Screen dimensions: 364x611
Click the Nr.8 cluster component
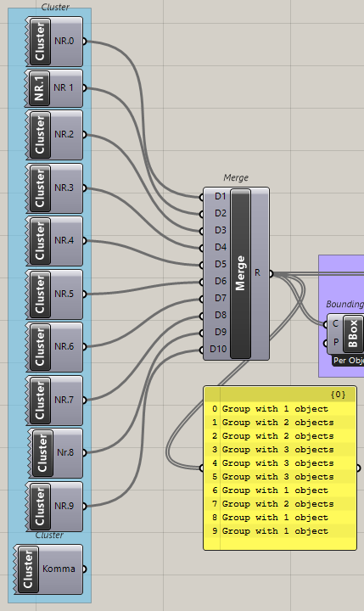(56, 453)
